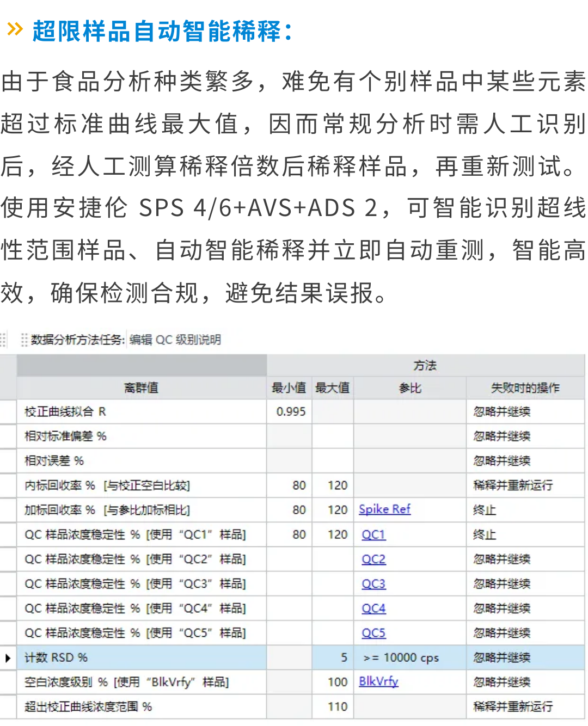Click the row selector arrow for 计数 RSD %

(8, 657)
